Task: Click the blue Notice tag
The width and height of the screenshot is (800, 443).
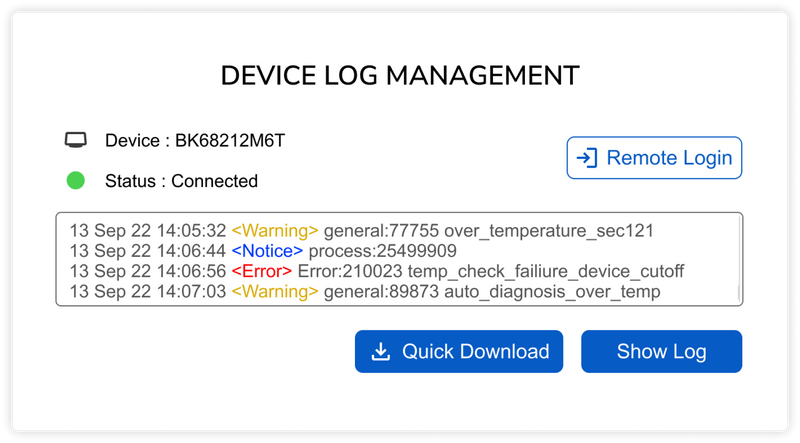Action: coord(267,251)
